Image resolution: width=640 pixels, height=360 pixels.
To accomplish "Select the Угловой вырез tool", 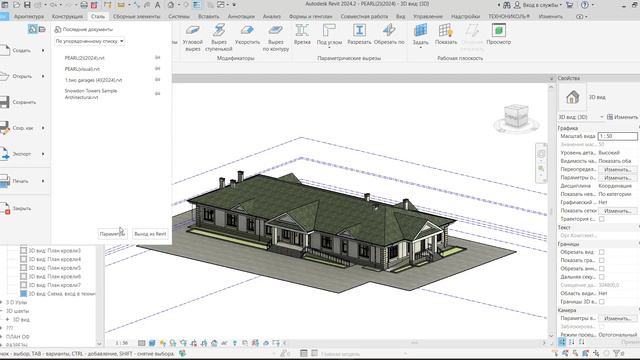I will click(192, 38).
